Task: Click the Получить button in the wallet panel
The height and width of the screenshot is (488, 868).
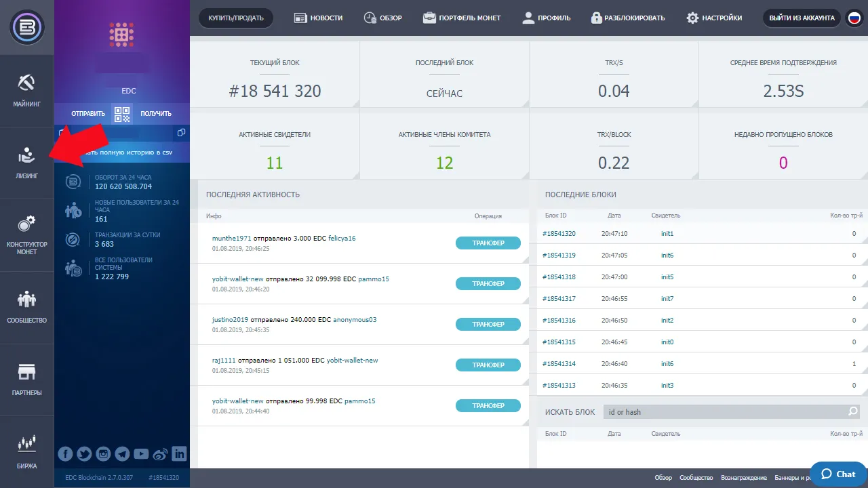Action: [156, 114]
